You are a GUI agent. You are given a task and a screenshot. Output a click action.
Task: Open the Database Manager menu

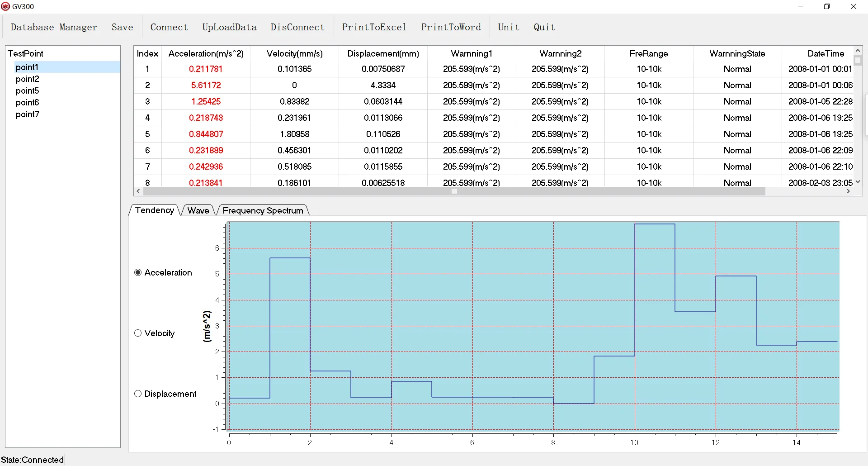click(54, 27)
